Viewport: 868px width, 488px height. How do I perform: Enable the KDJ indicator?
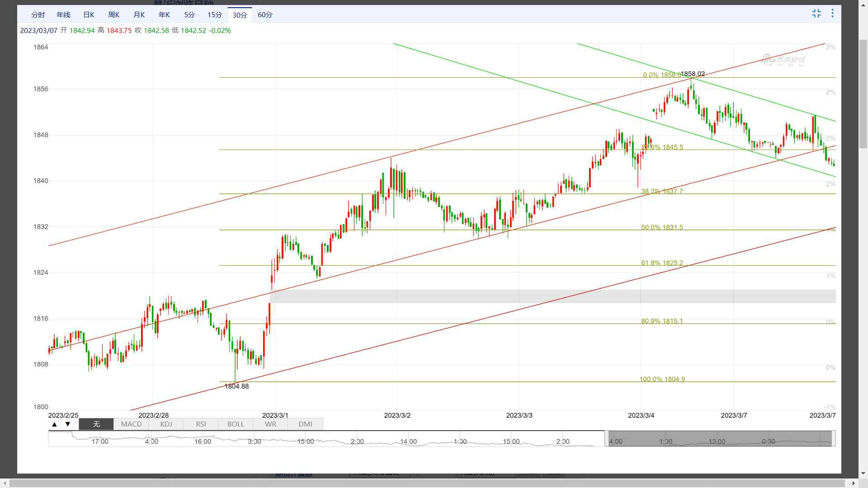point(166,424)
